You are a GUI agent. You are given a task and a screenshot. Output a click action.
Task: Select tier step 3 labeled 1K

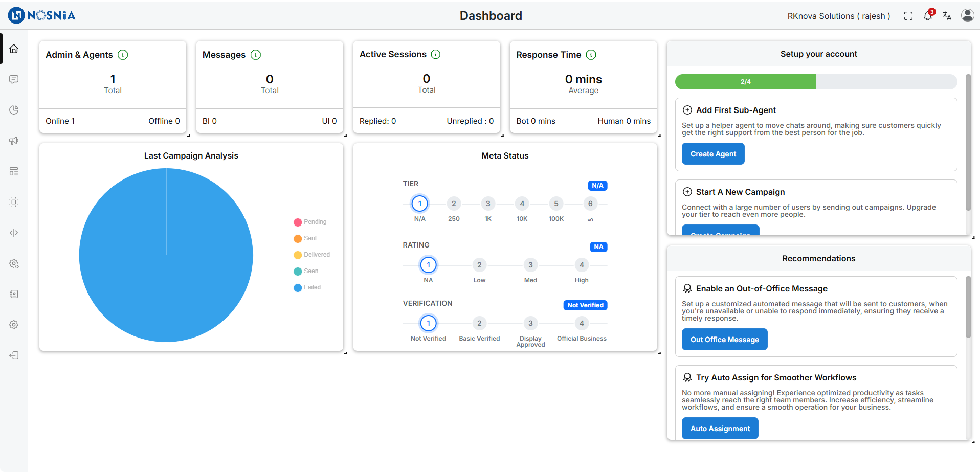488,204
